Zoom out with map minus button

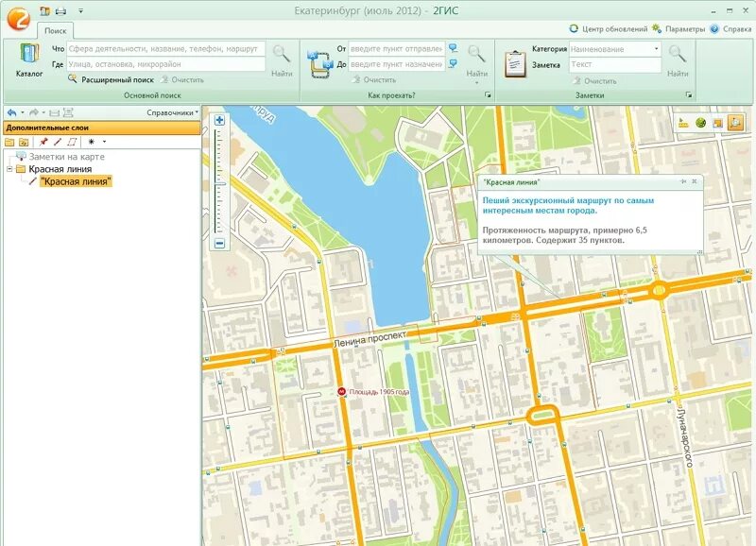(x=219, y=244)
